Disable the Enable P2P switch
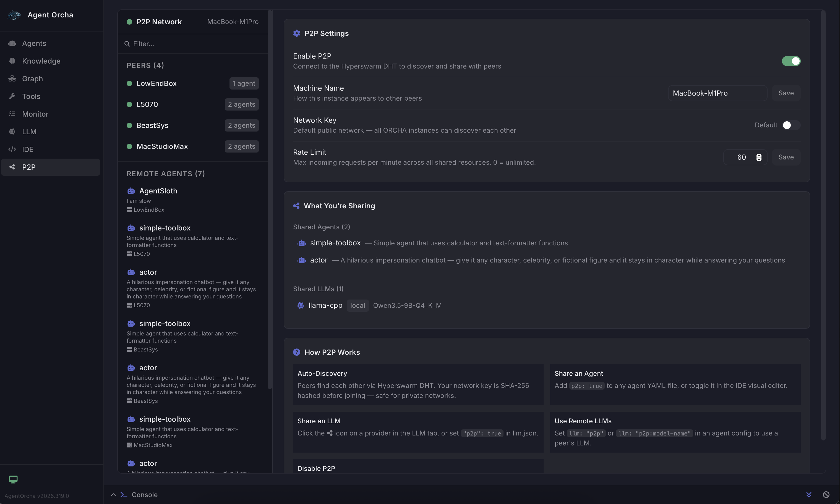 click(791, 61)
